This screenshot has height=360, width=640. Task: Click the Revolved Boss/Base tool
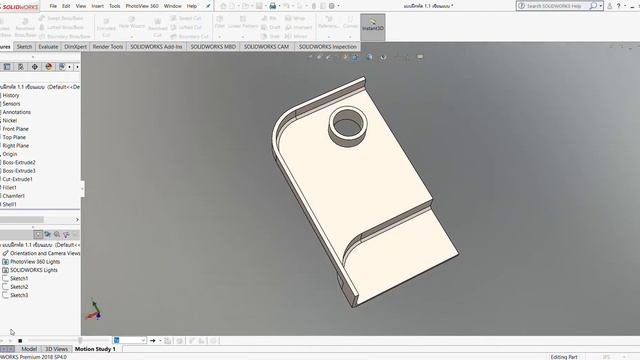[25, 27]
